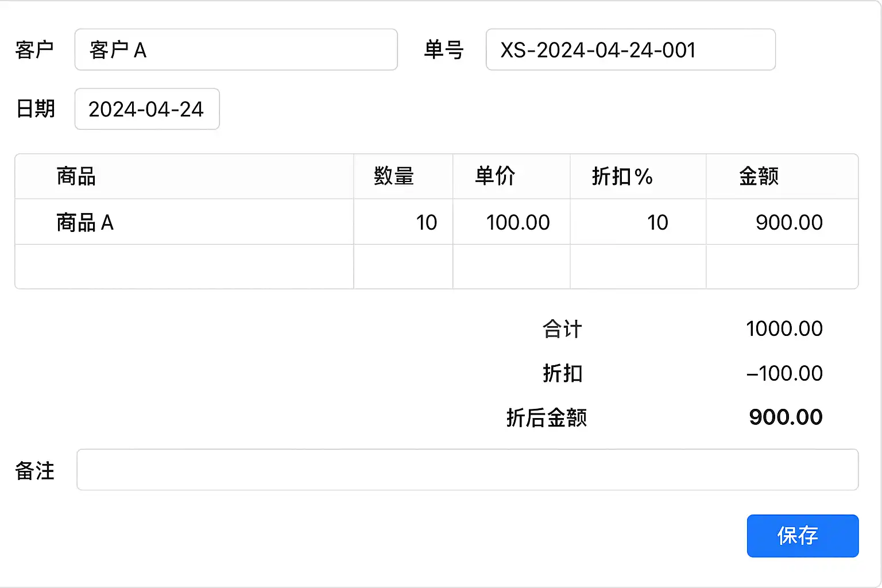This screenshot has width=882, height=588.
Task: Click the 单号 field containing XS-2024-04-24-001
Action: (x=630, y=50)
